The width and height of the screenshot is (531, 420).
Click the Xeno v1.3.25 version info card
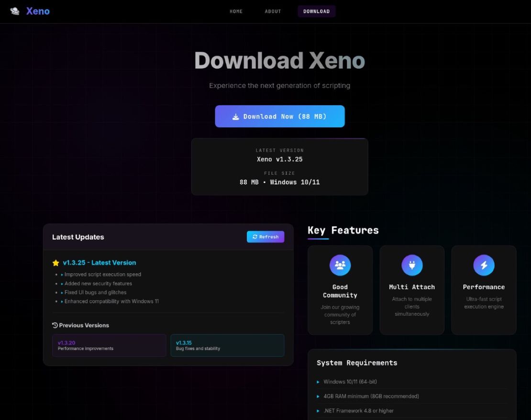(x=280, y=166)
